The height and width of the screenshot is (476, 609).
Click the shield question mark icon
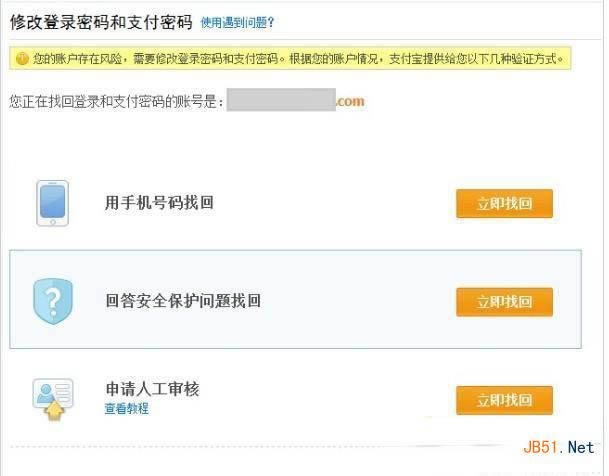pos(53,300)
